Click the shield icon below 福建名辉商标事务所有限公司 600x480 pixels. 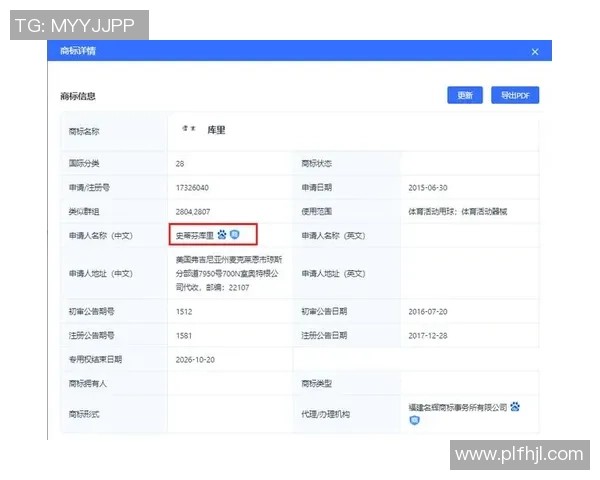(x=414, y=420)
